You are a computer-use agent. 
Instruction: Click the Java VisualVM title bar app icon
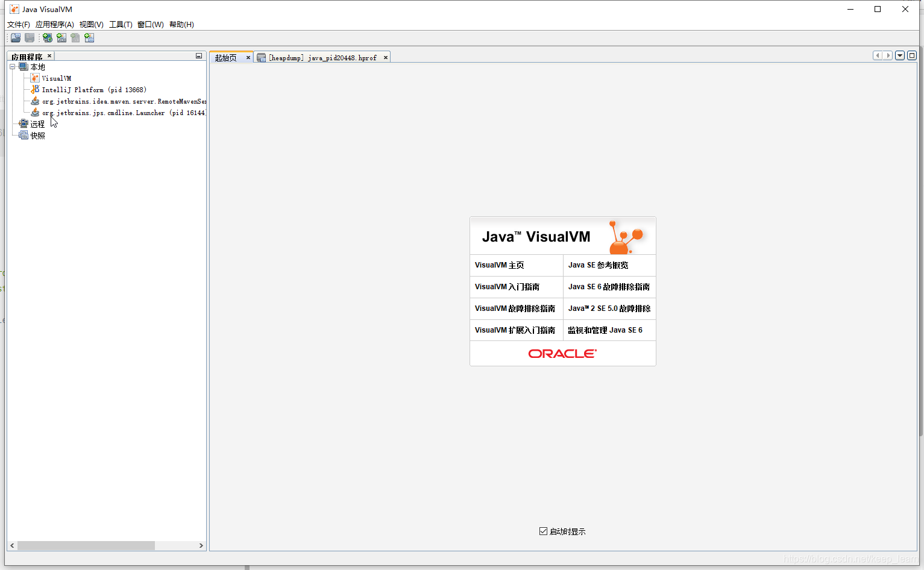[14, 9]
